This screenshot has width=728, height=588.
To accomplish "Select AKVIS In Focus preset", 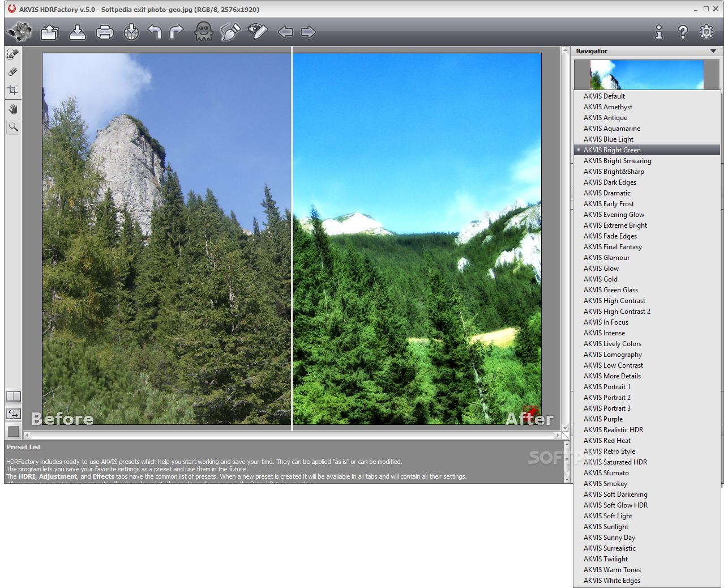I will (x=647, y=322).
